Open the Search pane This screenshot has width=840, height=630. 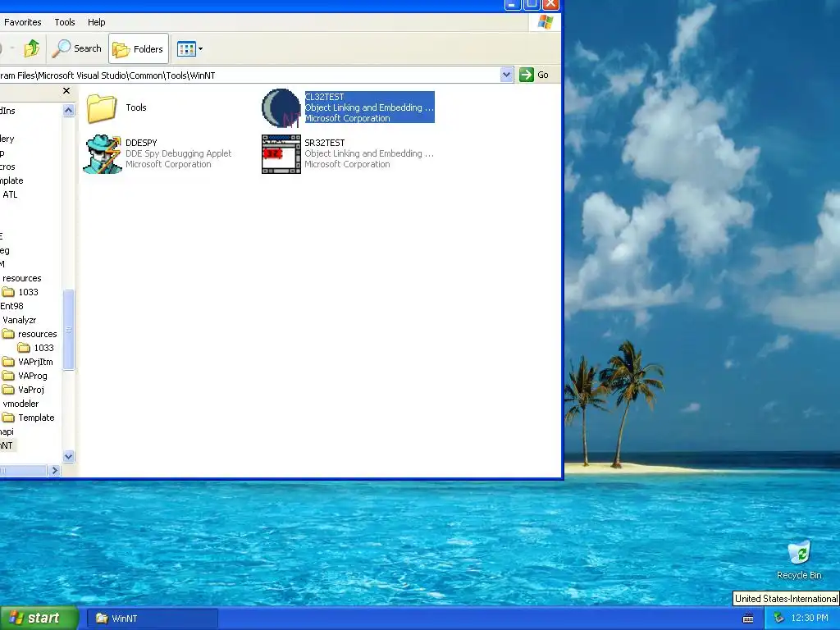click(x=77, y=48)
